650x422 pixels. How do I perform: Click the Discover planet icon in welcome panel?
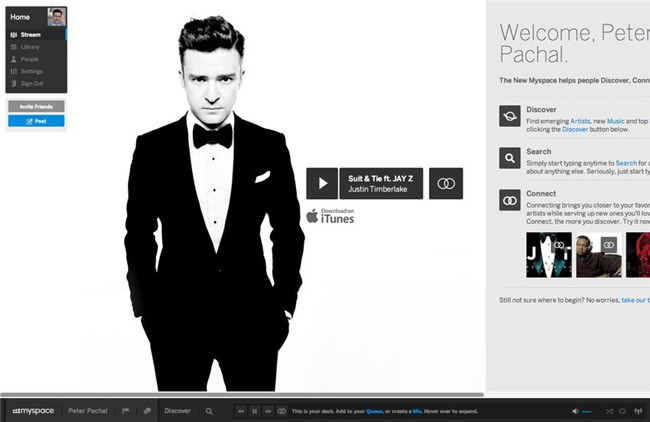(510, 117)
